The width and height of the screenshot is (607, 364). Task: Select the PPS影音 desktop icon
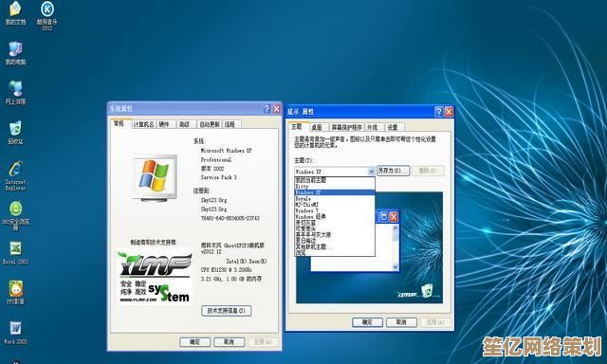pyautogui.click(x=15, y=293)
